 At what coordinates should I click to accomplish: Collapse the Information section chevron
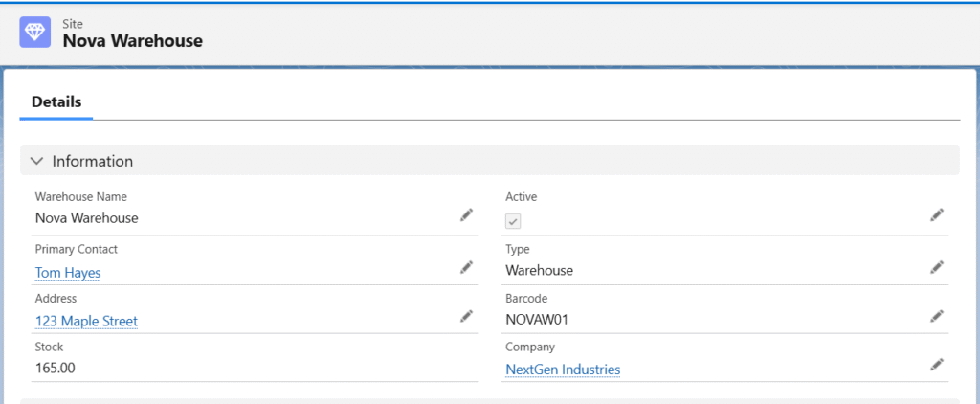coord(36,161)
